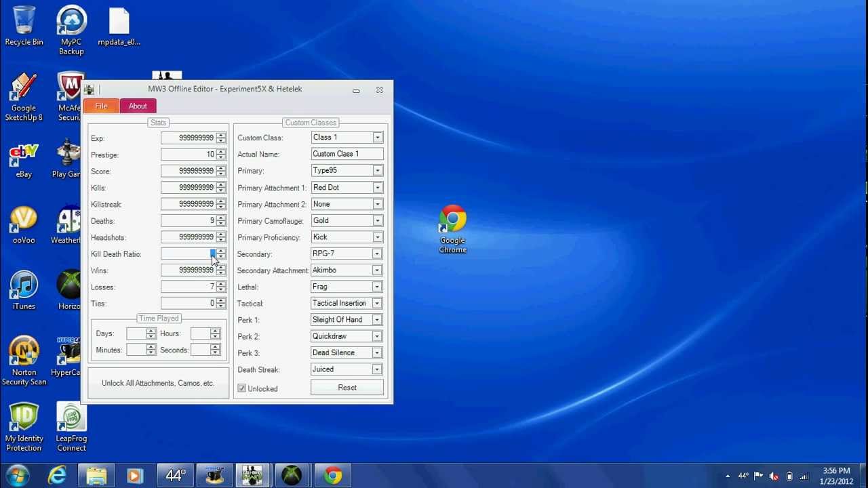
Task: Launch Google SketchUp 8 from the desktop
Action: [24, 98]
